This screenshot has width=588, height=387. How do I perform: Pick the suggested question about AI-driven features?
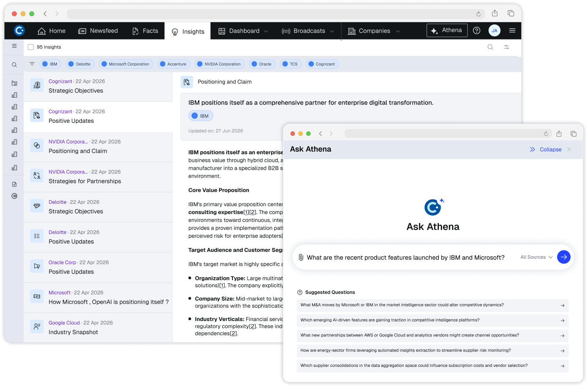pos(433,320)
